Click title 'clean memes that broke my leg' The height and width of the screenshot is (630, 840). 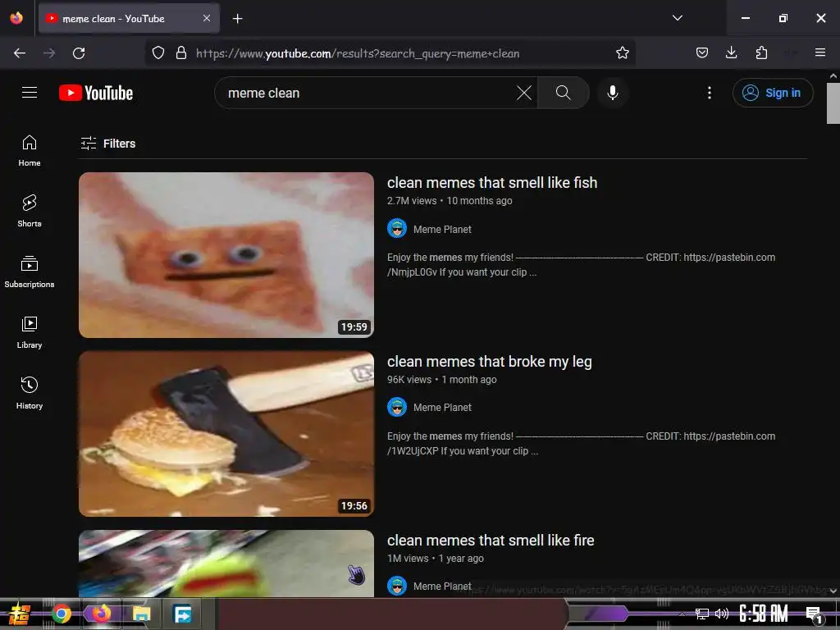coord(489,362)
